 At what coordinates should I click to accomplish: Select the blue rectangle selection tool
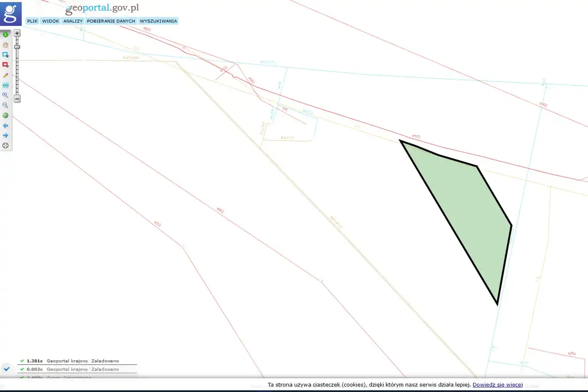pyautogui.click(x=6, y=55)
